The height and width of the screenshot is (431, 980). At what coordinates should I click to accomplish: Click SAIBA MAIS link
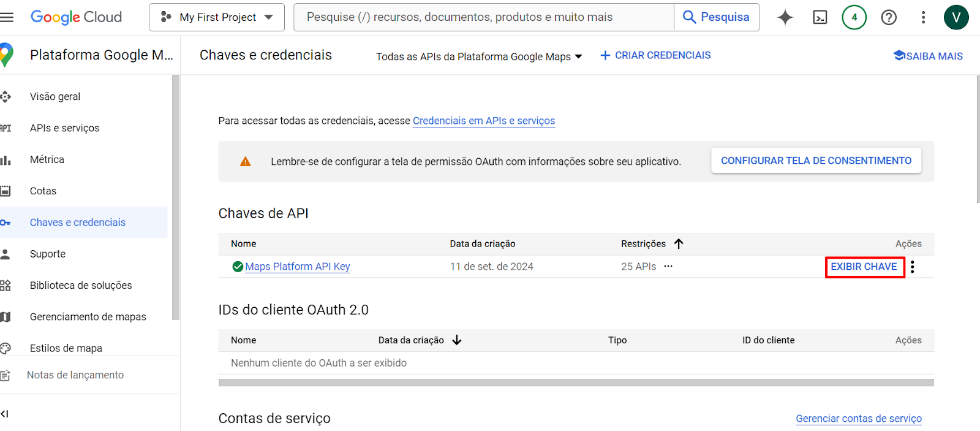click(x=928, y=56)
